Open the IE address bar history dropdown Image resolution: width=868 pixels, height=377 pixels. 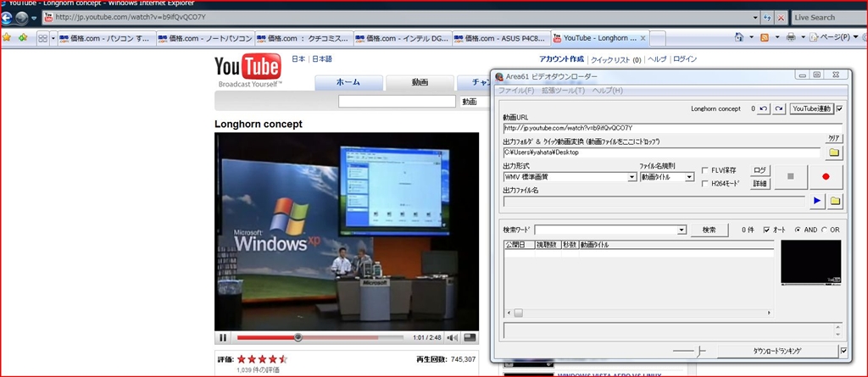click(x=756, y=18)
